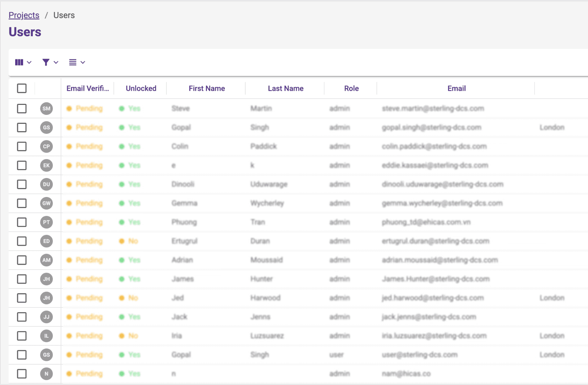Viewport: 588px width, 385px height.
Task: Select checkbox for Dinooli Uduwarage row
Action: [22, 185]
